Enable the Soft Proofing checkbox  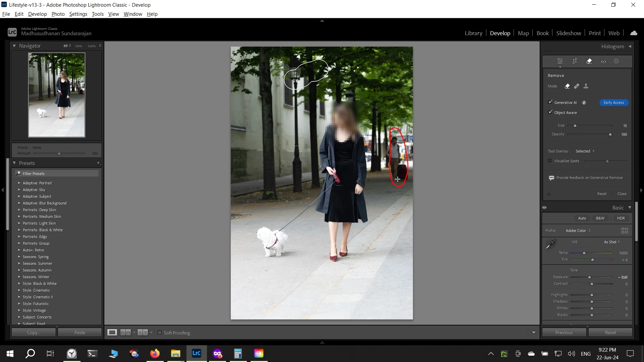coord(160,333)
